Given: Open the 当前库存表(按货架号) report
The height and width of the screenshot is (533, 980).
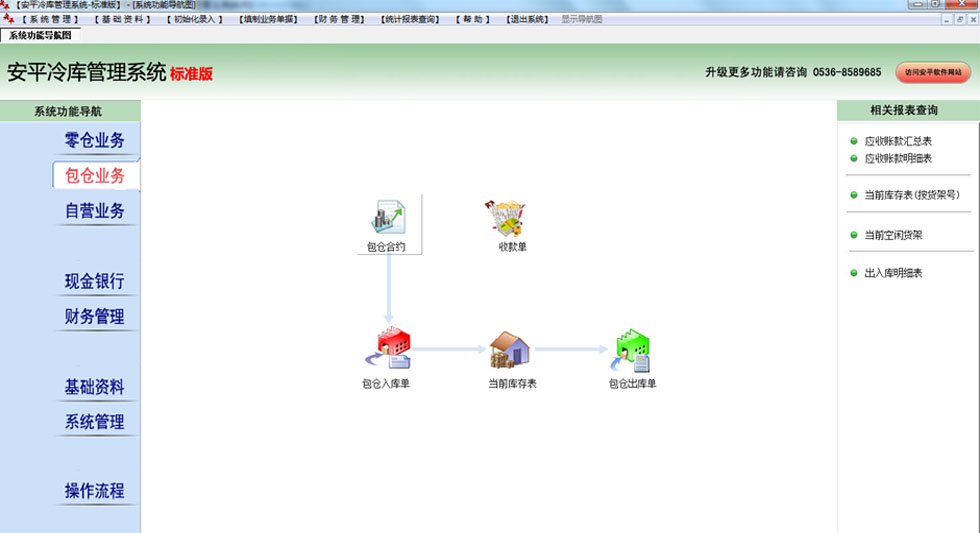Looking at the screenshot, I should point(911,195).
